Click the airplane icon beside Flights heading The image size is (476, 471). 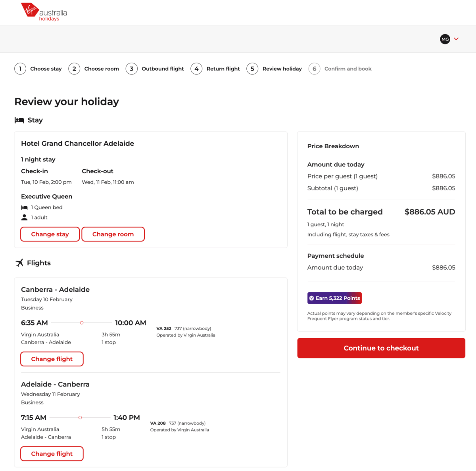(19, 262)
